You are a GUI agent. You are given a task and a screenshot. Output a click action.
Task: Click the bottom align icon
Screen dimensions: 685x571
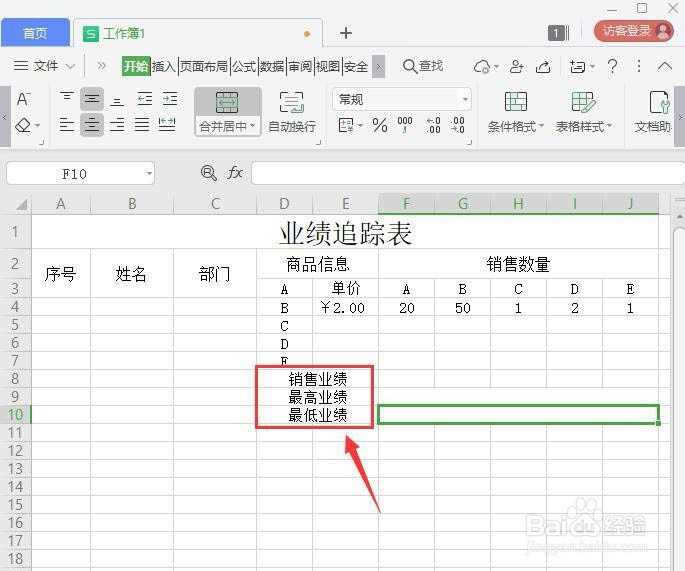pyautogui.click(x=117, y=100)
